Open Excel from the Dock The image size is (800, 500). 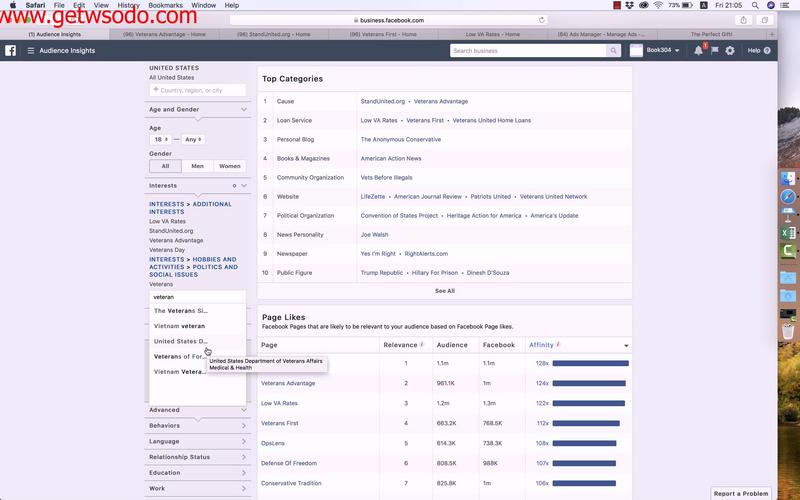coord(788,233)
